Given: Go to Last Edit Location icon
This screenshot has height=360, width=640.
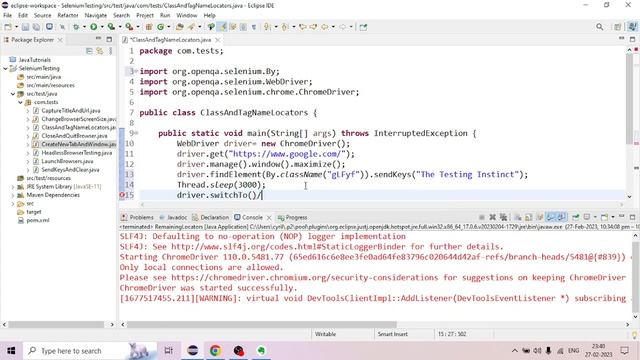Looking at the screenshot, I should [x=302, y=27].
